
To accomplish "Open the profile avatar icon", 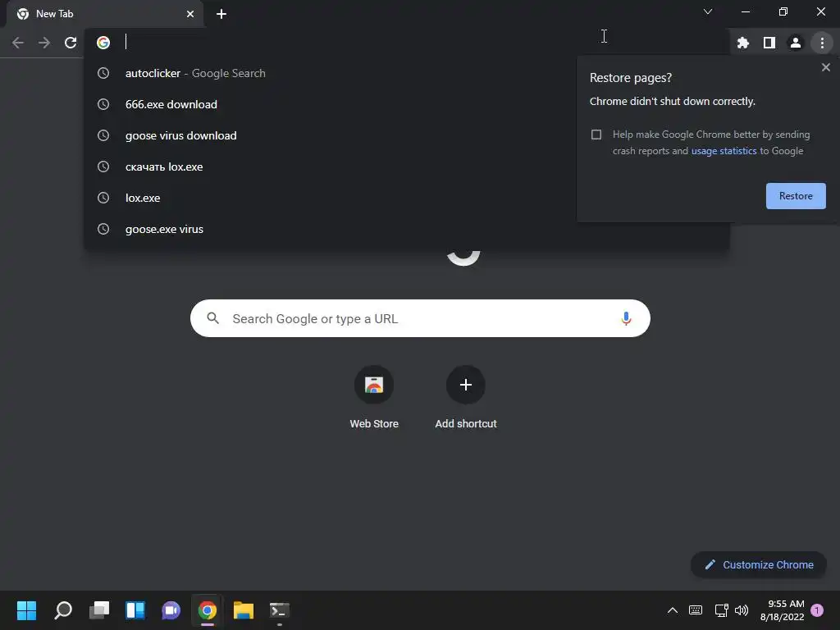I will point(796,43).
